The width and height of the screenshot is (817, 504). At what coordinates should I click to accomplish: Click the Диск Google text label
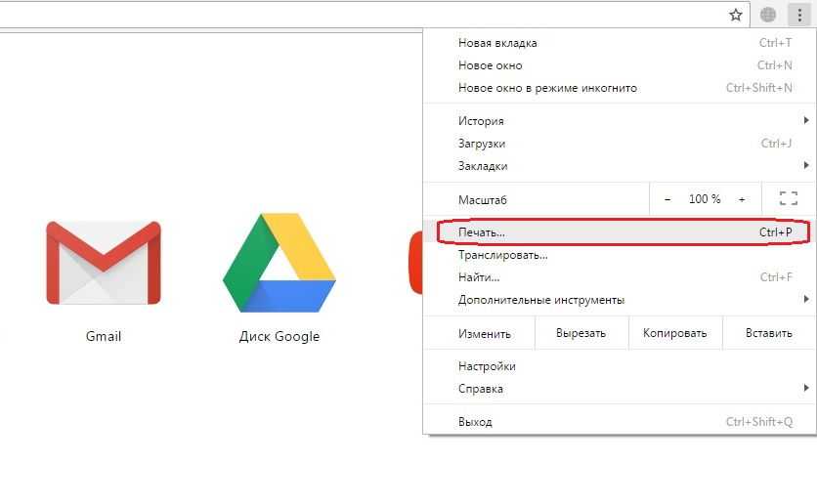[x=279, y=336]
